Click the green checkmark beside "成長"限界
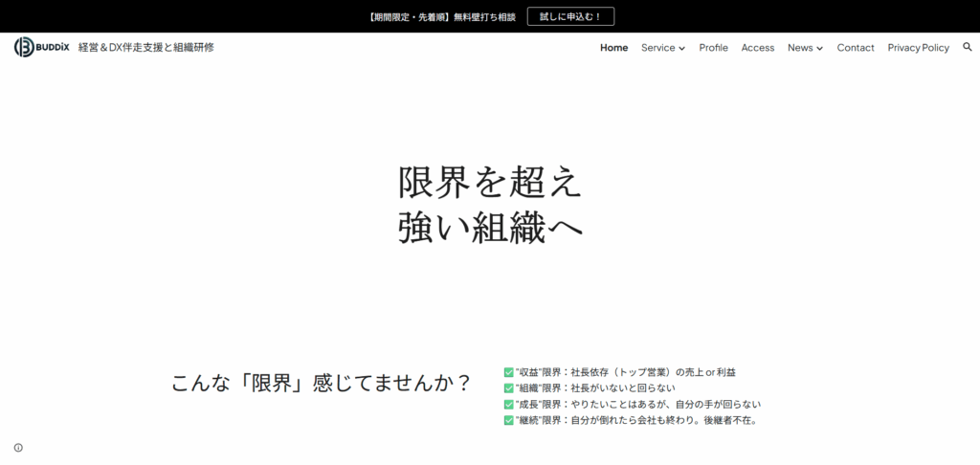The height and width of the screenshot is (465, 980). click(508, 404)
